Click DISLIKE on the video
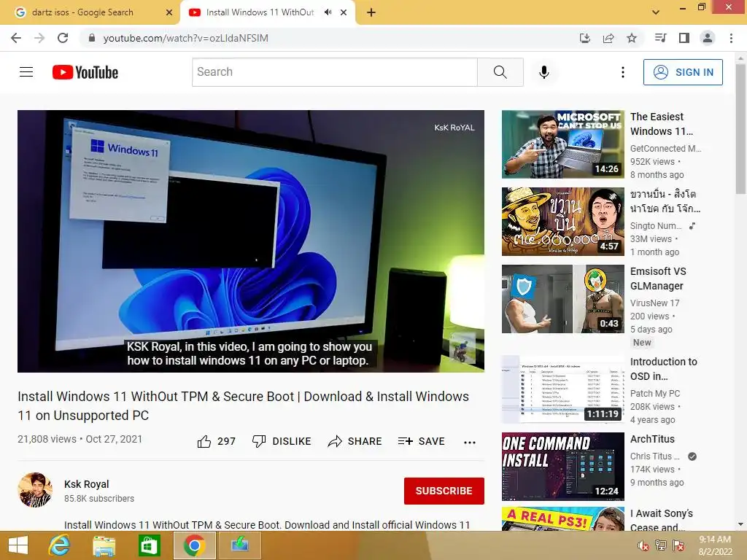This screenshot has width=747, height=560. click(x=282, y=441)
